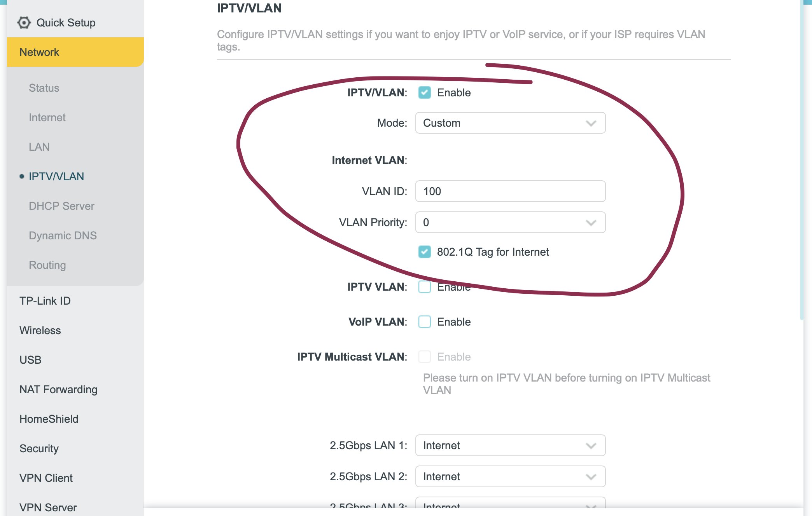This screenshot has width=812, height=516.
Task: Open the Wireless settings section
Action: (x=40, y=330)
